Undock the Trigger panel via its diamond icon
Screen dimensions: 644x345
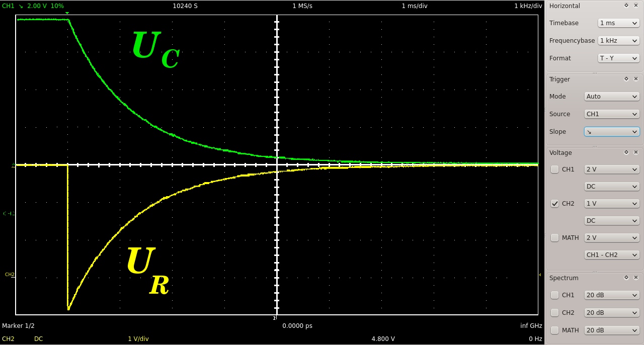tap(626, 79)
